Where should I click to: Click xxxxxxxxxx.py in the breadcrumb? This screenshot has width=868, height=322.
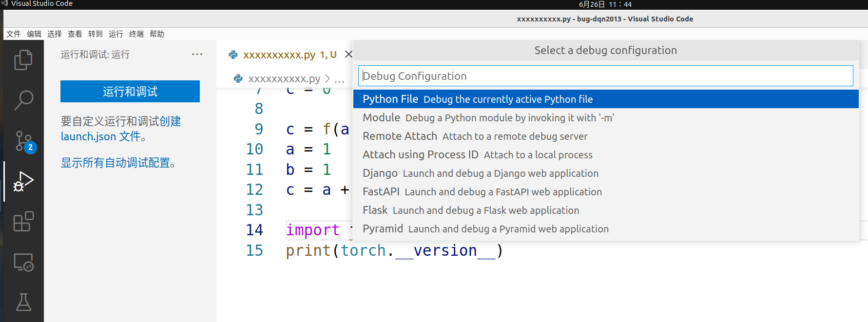click(284, 78)
